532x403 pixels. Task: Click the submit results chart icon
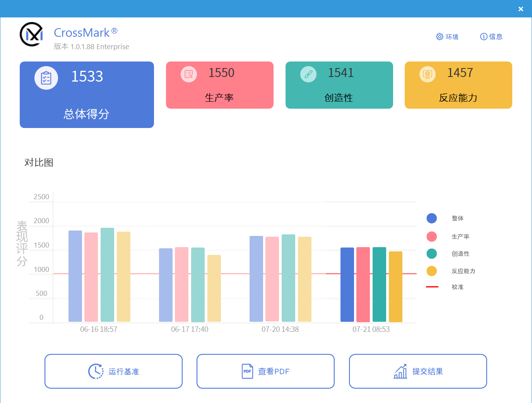[400, 371]
